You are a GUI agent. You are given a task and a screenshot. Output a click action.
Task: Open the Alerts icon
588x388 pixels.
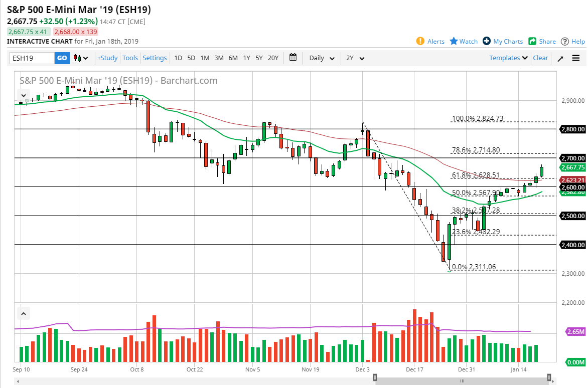pos(421,41)
